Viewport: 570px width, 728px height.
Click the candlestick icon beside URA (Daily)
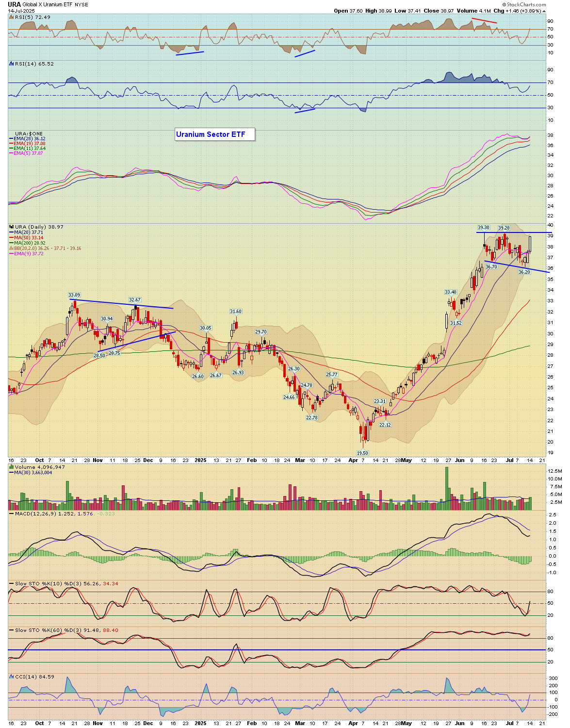point(12,227)
